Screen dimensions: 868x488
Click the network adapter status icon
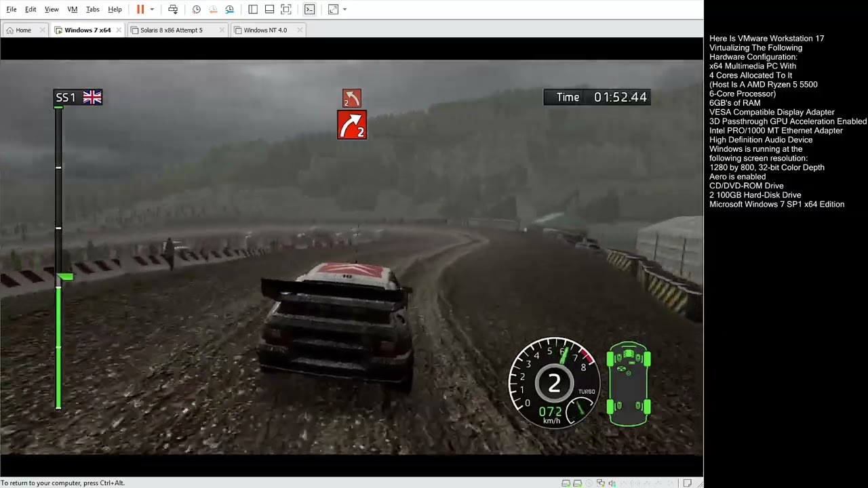601,483
